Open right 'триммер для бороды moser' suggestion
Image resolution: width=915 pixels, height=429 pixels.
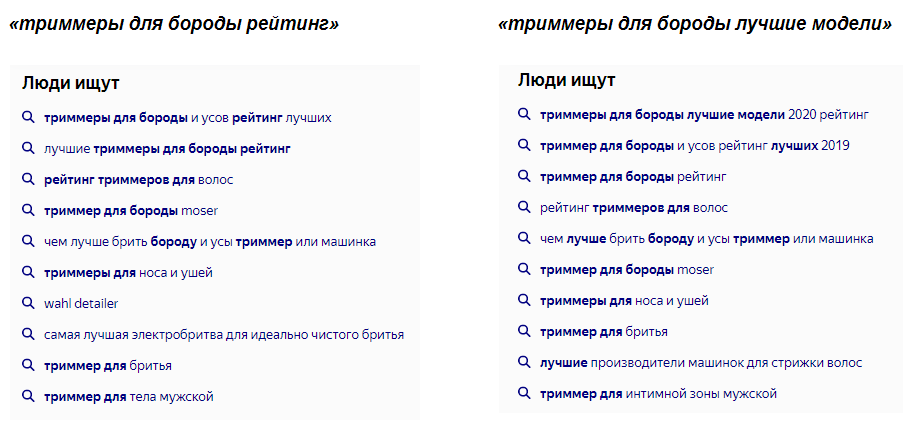(x=627, y=270)
